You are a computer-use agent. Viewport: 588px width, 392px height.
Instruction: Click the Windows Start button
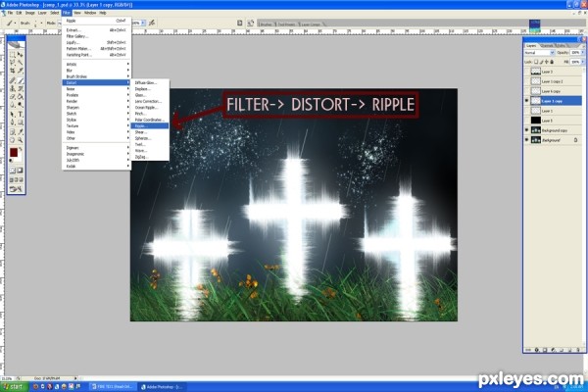14,387
